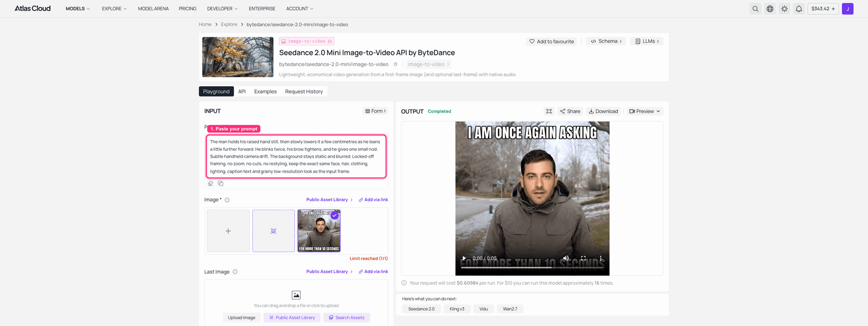868x326 pixels.
Task: Share the output video
Action: click(x=570, y=111)
